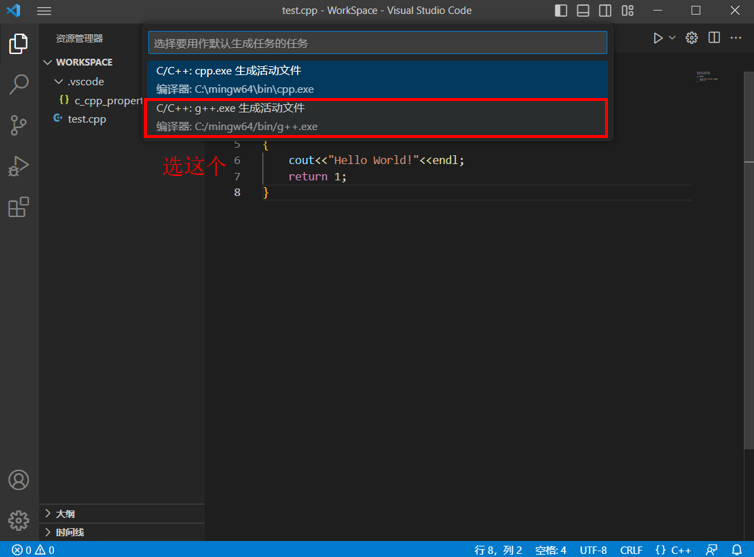Image resolution: width=754 pixels, height=557 pixels.
Task: Collapse the .vscode folder
Action: point(79,82)
